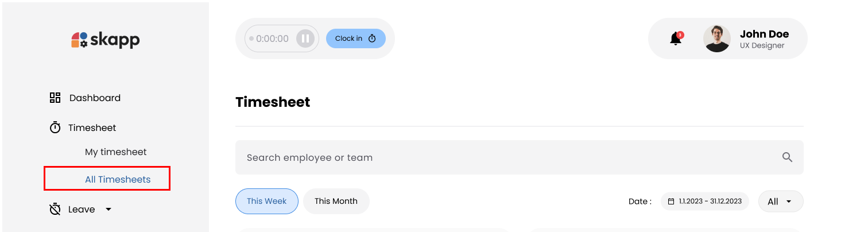The height and width of the screenshot is (232, 868).
Task: Select All Timesheets in sidebar
Action: click(118, 179)
